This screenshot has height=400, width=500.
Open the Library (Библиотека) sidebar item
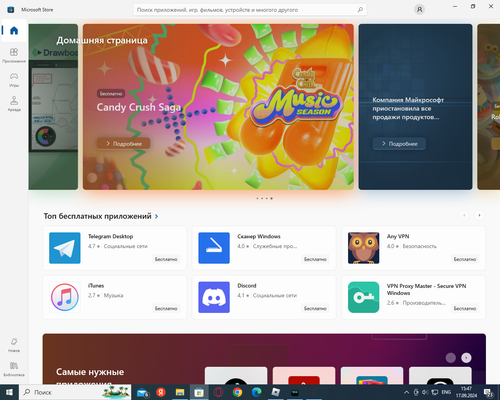[x=14, y=369]
